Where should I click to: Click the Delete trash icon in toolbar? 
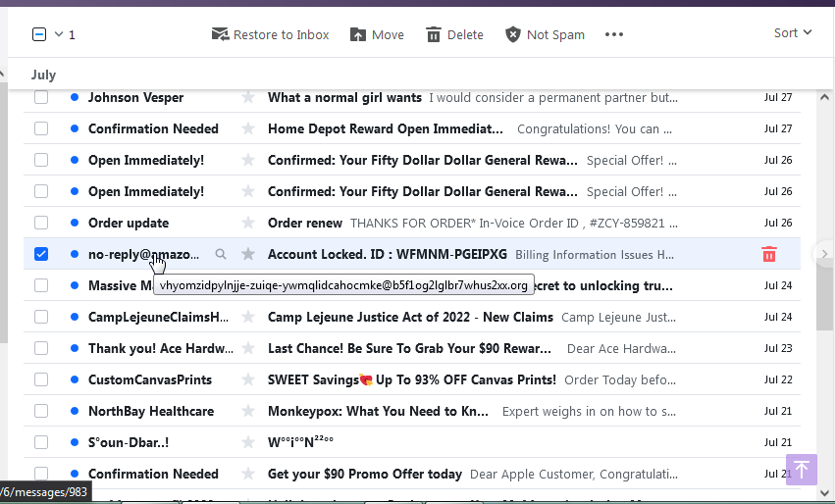coord(434,34)
